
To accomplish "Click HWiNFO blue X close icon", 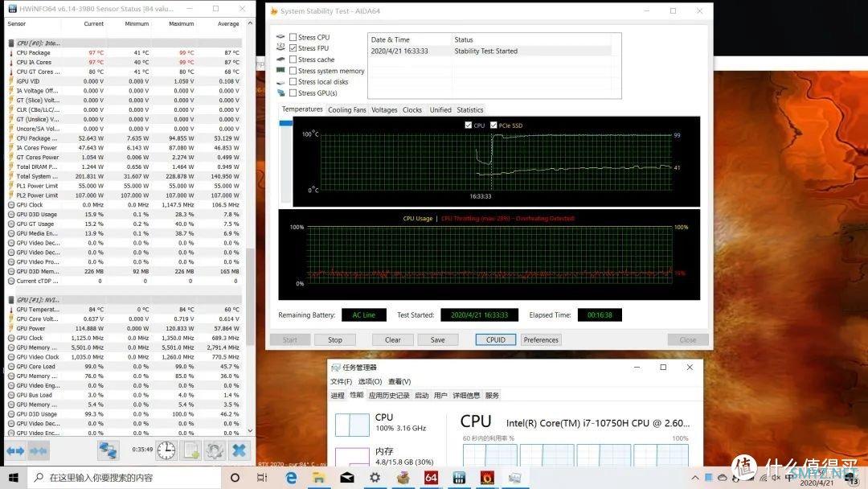I will pos(240,450).
